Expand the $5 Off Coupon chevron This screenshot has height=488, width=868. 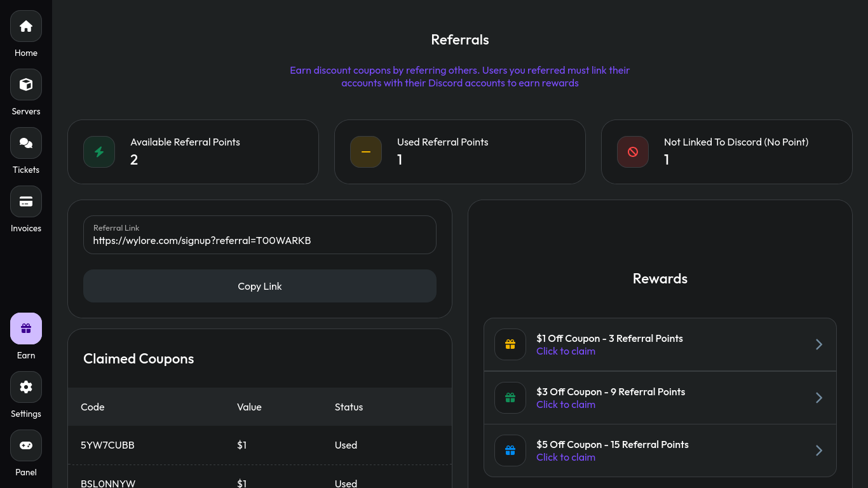(x=819, y=451)
